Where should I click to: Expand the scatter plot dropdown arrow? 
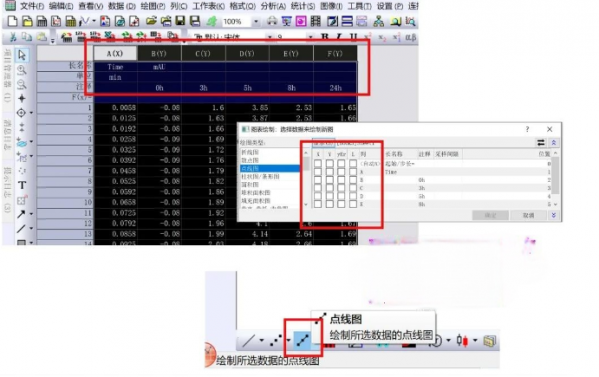click(x=288, y=340)
